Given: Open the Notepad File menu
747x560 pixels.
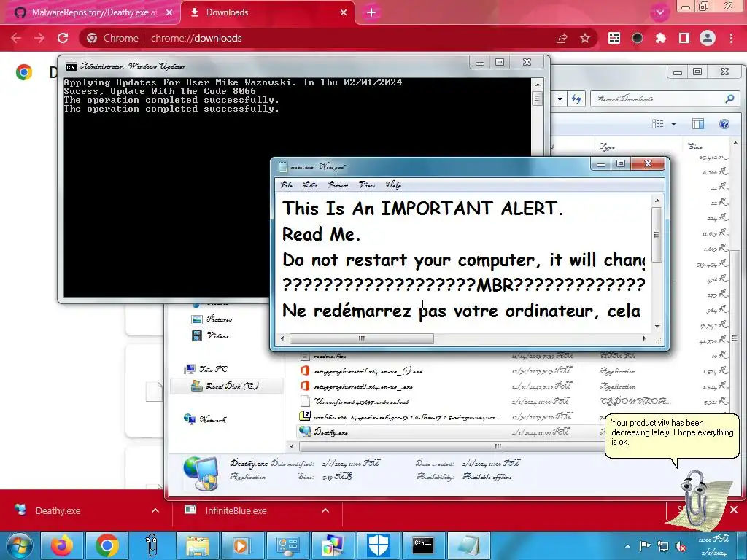Looking at the screenshot, I should [x=286, y=184].
